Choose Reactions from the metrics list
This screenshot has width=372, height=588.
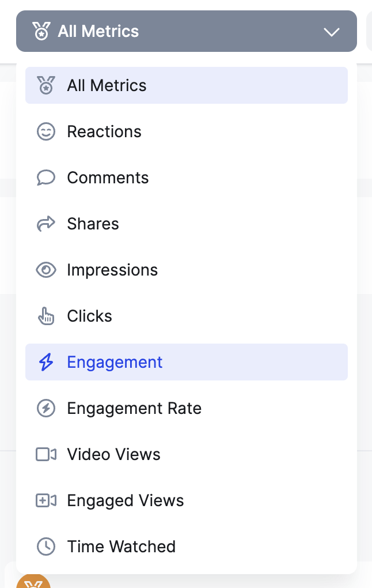tap(104, 131)
